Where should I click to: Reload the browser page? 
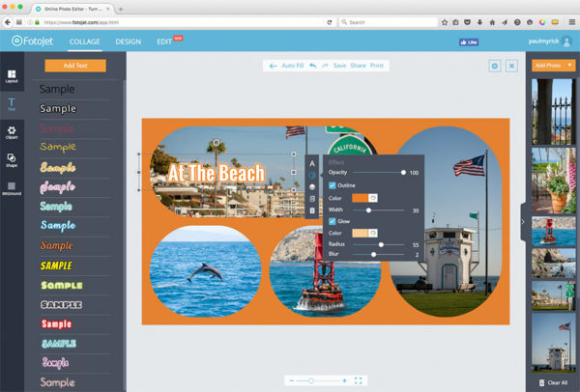click(x=330, y=22)
